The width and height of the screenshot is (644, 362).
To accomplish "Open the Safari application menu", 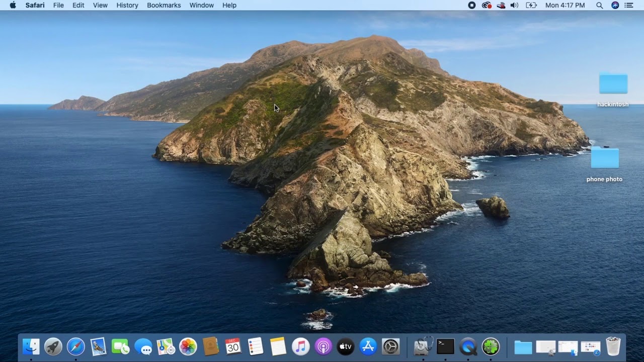I will [x=35, y=5].
